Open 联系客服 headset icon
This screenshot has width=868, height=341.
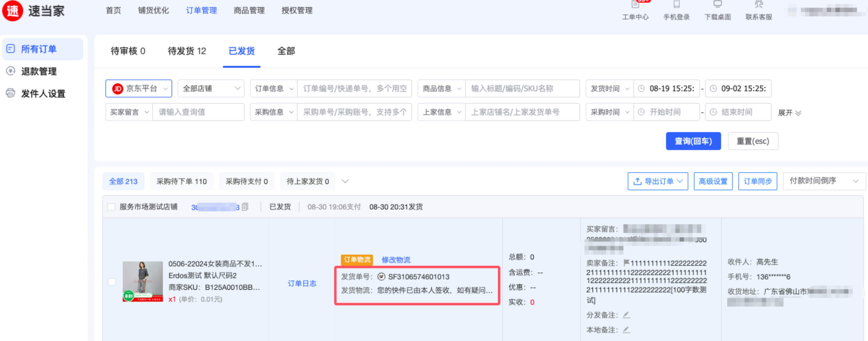[x=758, y=5]
